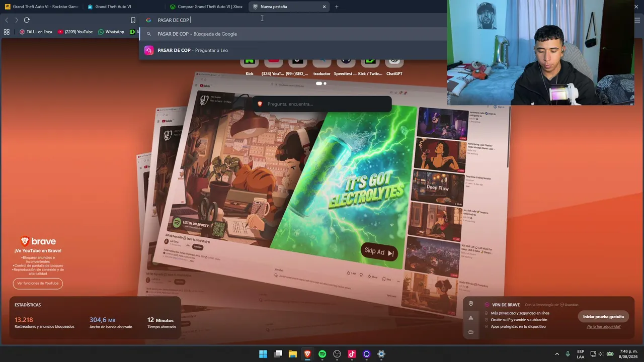Bookmark this page with the bookmark icon
This screenshot has width=644, height=362.
tap(133, 20)
